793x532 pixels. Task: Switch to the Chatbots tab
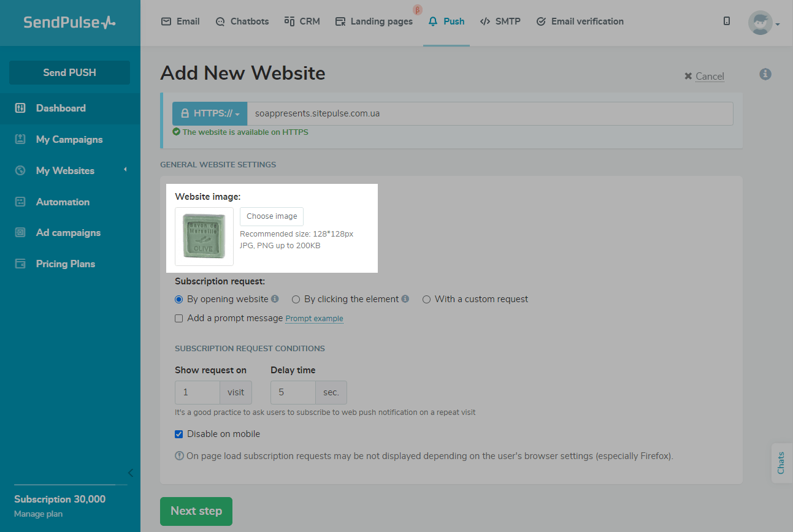(x=242, y=21)
